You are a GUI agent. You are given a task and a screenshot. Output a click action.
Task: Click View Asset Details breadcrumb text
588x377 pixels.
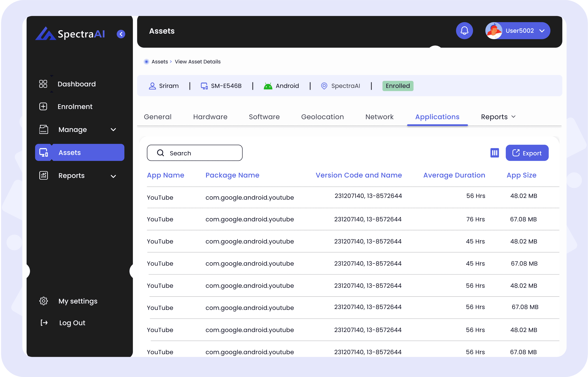(x=198, y=62)
